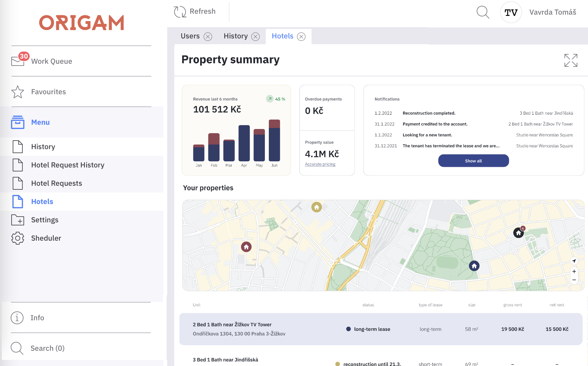The height and width of the screenshot is (366, 588).
Task: Click the maroon house map marker
Action: click(246, 247)
